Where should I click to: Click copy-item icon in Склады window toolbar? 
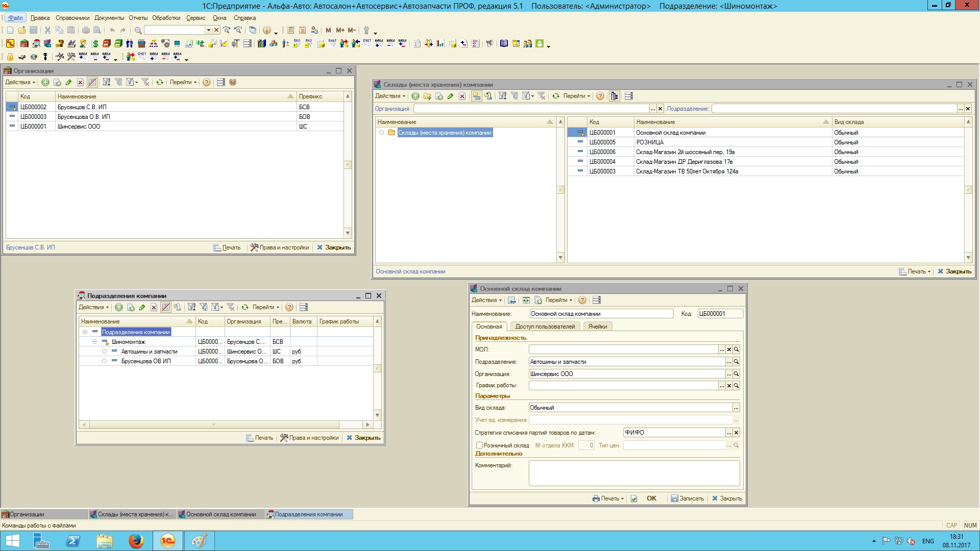coord(439,96)
